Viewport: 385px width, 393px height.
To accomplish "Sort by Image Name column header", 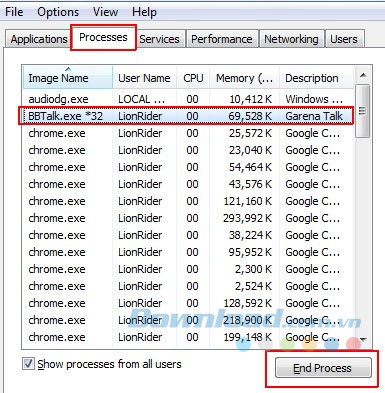I will 68,78.
